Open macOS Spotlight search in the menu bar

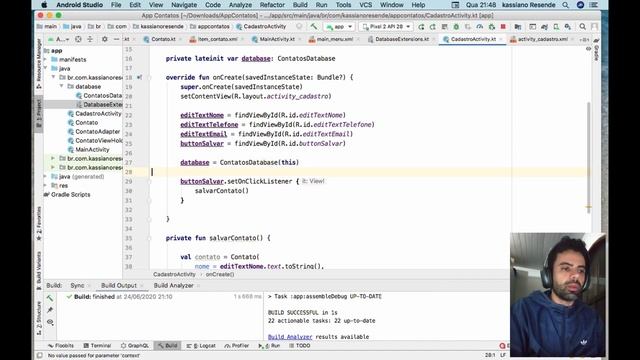pyautogui.click(x=565, y=5)
